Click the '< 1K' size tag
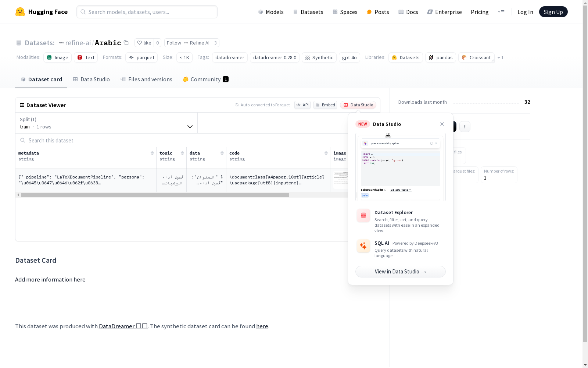Image resolution: width=588 pixels, height=368 pixels. pyautogui.click(x=184, y=57)
